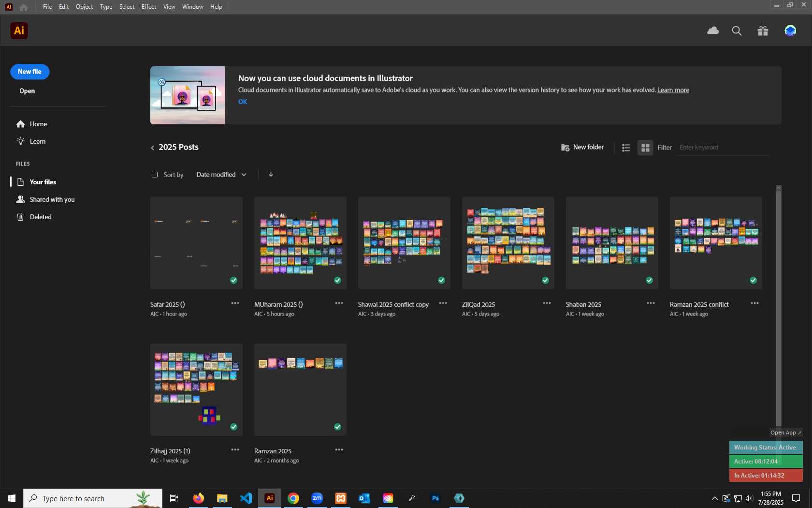Open the Zilhajj 2025 (1) thumbnail
This screenshot has height=508, width=812.
(x=196, y=389)
